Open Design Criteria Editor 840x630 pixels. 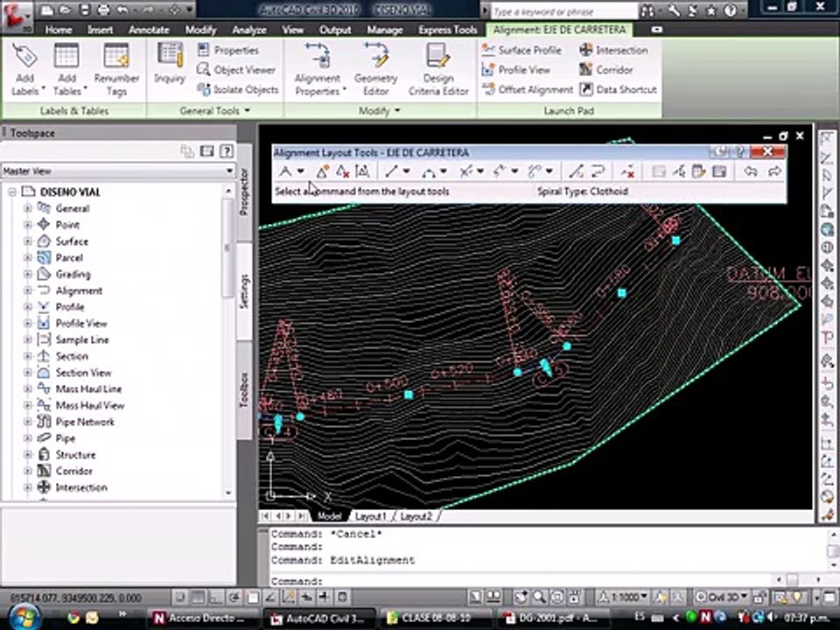click(438, 70)
